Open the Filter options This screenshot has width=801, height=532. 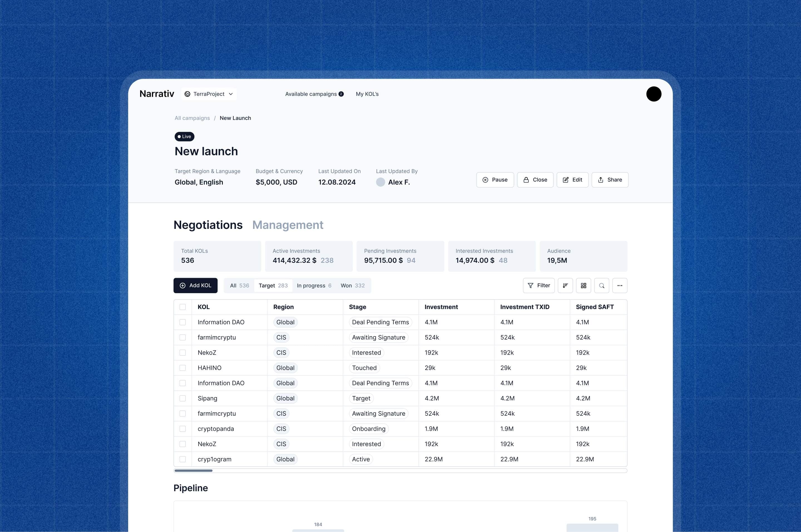pyautogui.click(x=539, y=285)
